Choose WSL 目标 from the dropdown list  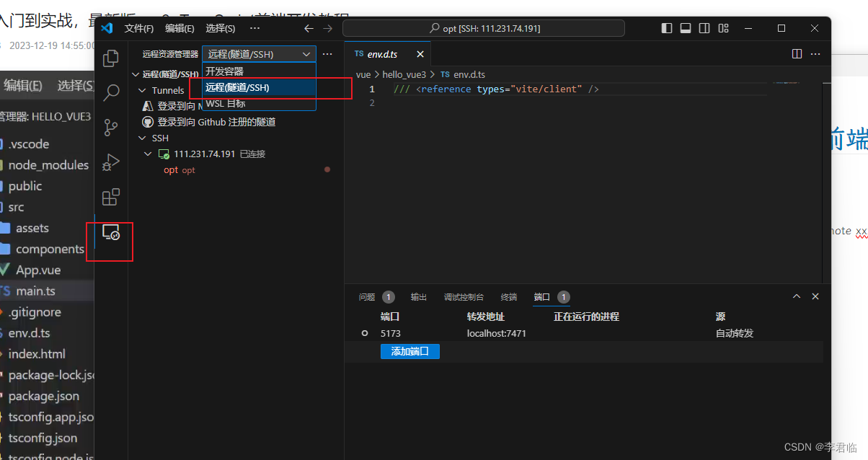[x=259, y=103]
